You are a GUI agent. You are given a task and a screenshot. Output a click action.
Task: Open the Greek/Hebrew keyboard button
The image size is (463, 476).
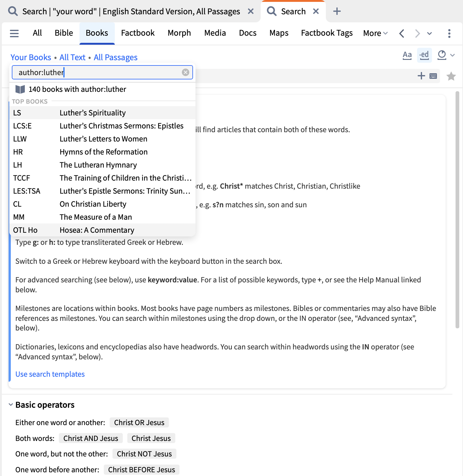coord(433,76)
